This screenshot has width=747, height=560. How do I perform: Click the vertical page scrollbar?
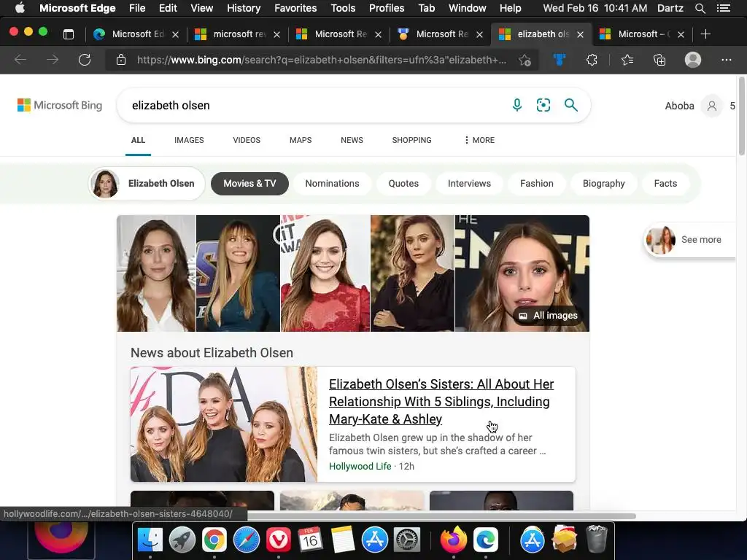click(x=741, y=116)
